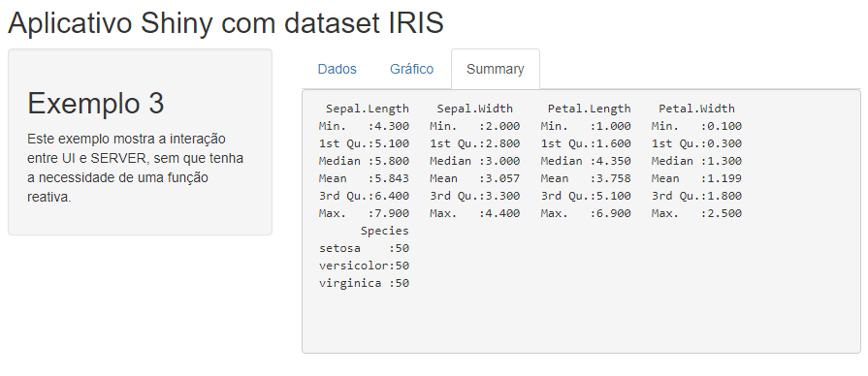The image size is (868, 376).
Task: Click the Exemplo 3 heading
Action: coord(96,104)
